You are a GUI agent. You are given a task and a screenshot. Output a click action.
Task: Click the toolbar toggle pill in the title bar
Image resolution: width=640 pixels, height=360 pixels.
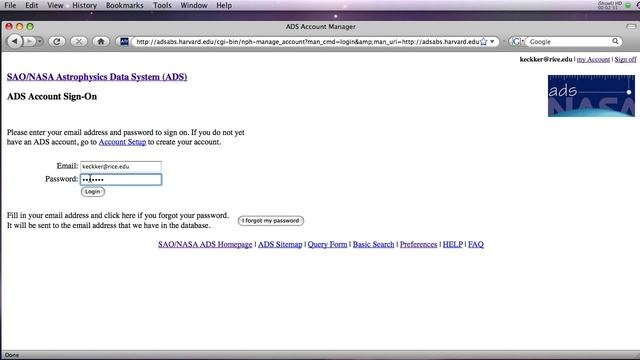point(631,27)
